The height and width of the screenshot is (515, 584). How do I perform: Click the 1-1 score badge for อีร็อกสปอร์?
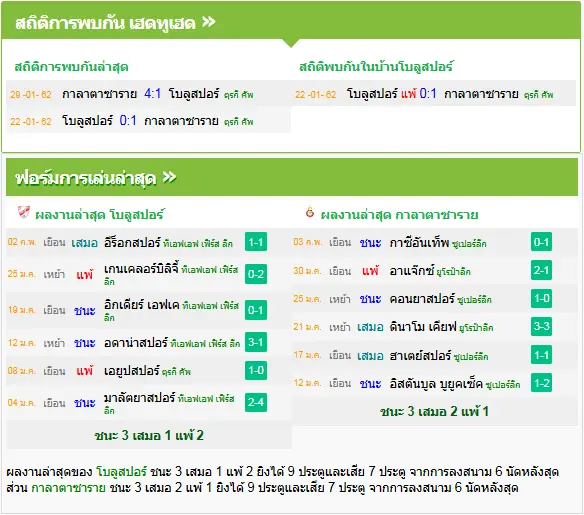tap(256, 242)
